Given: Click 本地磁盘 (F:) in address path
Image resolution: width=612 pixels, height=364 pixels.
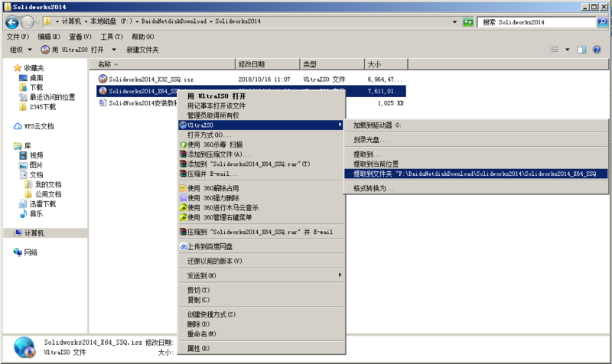Looking at the screenshot, I should coord(111,21).
